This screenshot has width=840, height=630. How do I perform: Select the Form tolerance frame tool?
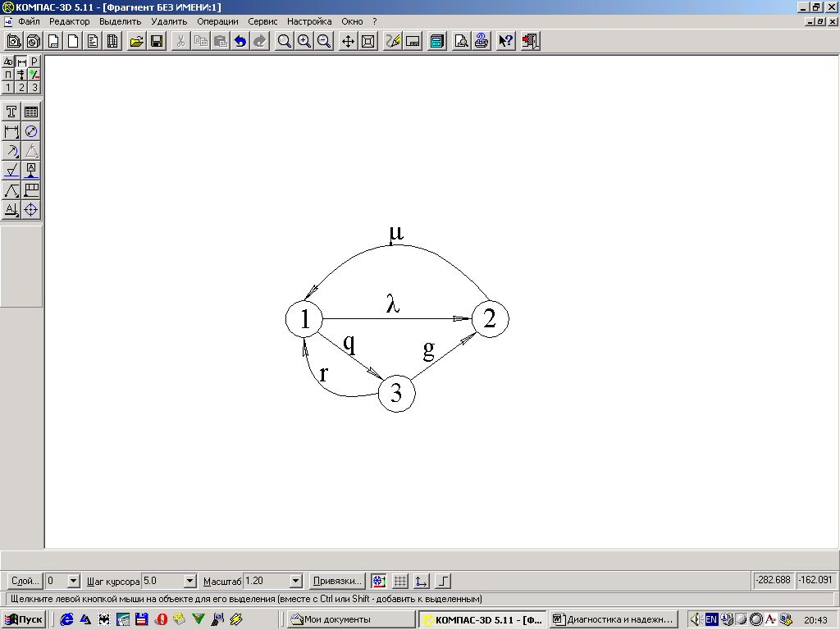point(31,190)
